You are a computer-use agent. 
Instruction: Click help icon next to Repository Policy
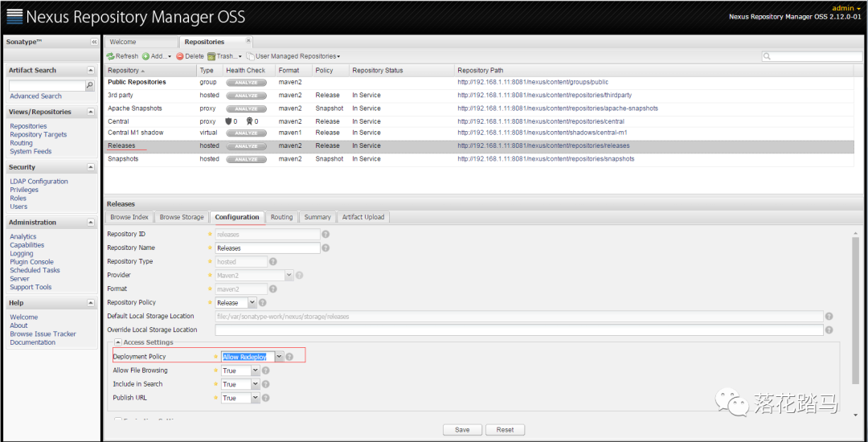coord(262,303)
